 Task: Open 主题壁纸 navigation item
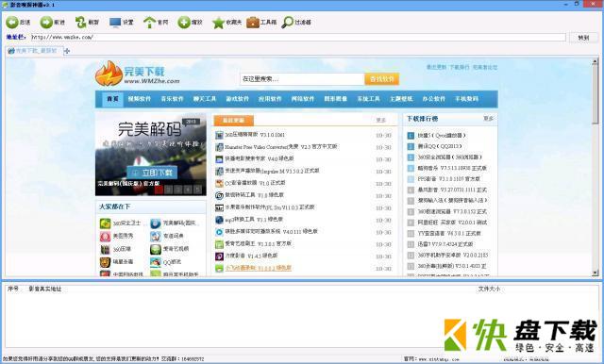(x=401, y=99)
